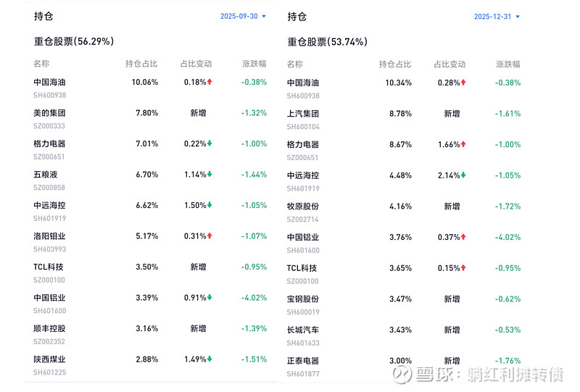The image size is (580, 392).
Task: Click the 3.50% holding of TCL科技
Action: [x=147, y=267]
